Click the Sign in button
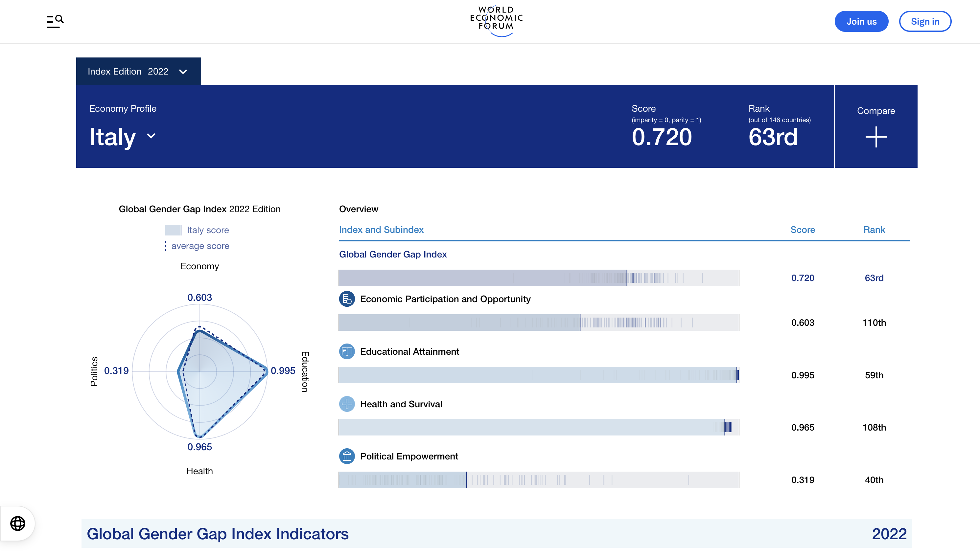Viewport: 980px width, 557px height. click(x=925, y=21)
